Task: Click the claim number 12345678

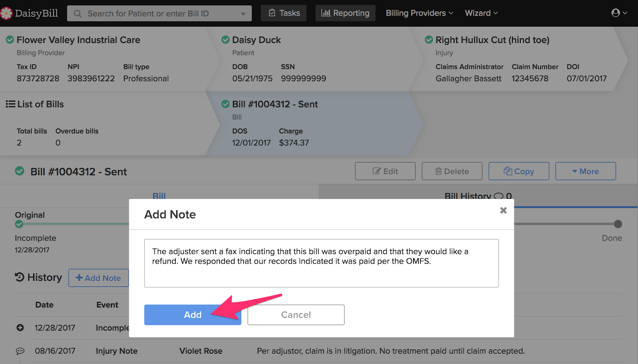Action: (x=530, y=78)
